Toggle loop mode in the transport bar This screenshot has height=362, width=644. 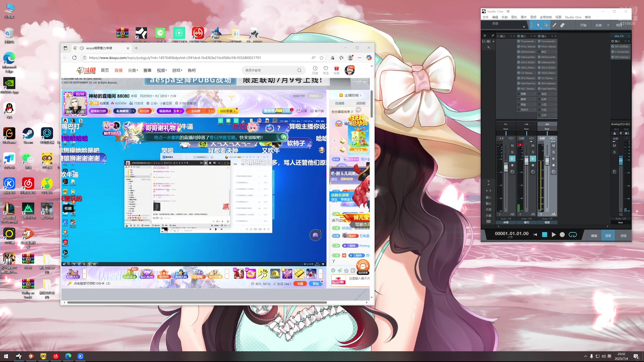point(573,235)
